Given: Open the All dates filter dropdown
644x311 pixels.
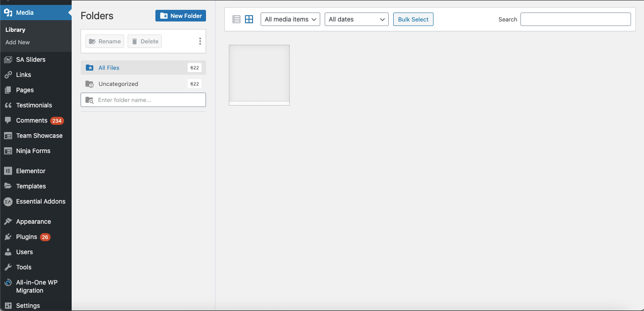Looking at the screenshot, I should [356, 19].
